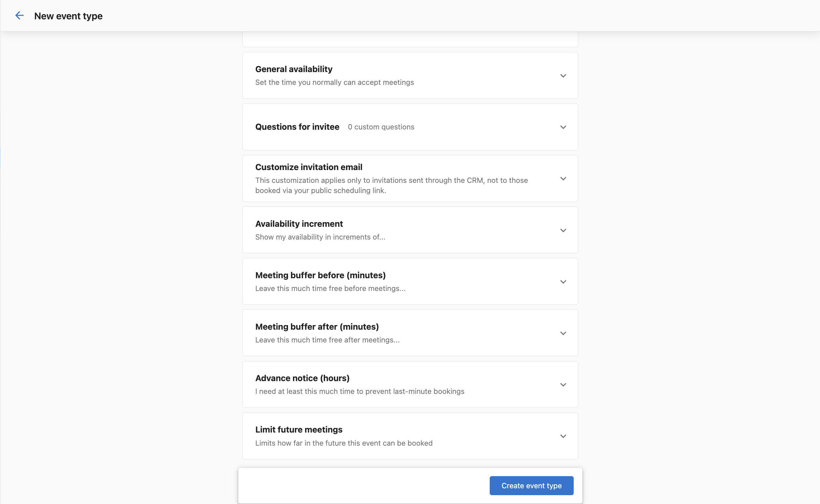Expand Limit future meetings chevron

point(563,436)
